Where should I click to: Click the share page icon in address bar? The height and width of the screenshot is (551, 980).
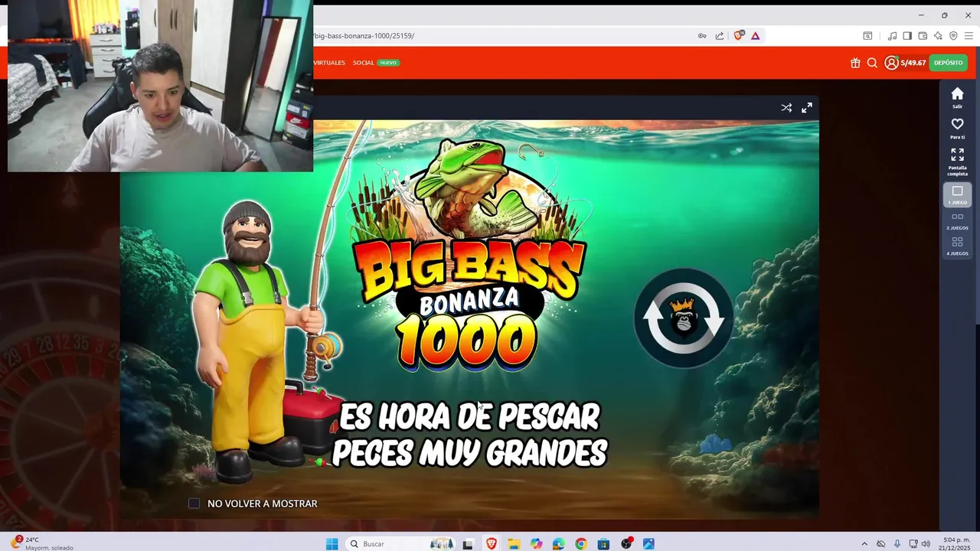(x=720, y=36)
